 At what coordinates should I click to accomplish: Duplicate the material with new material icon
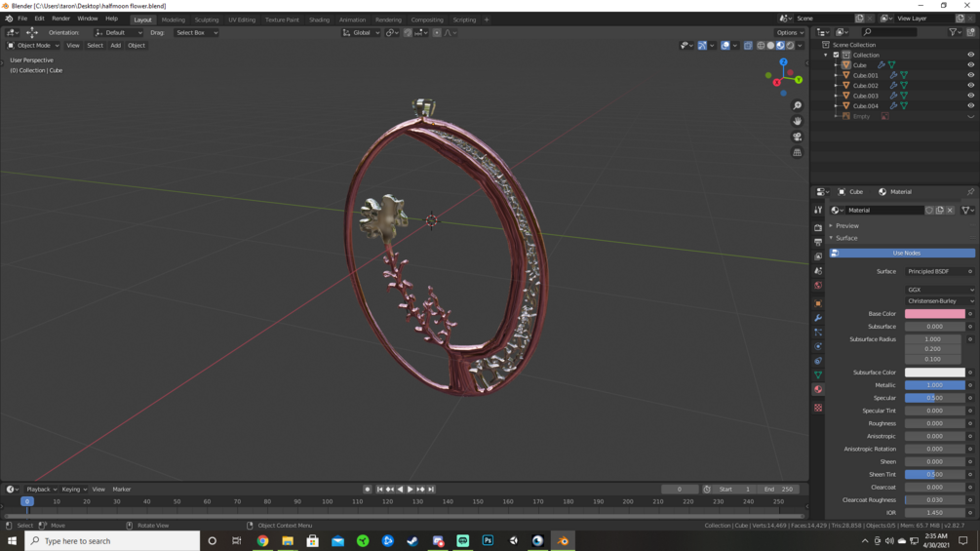point(939,210)
